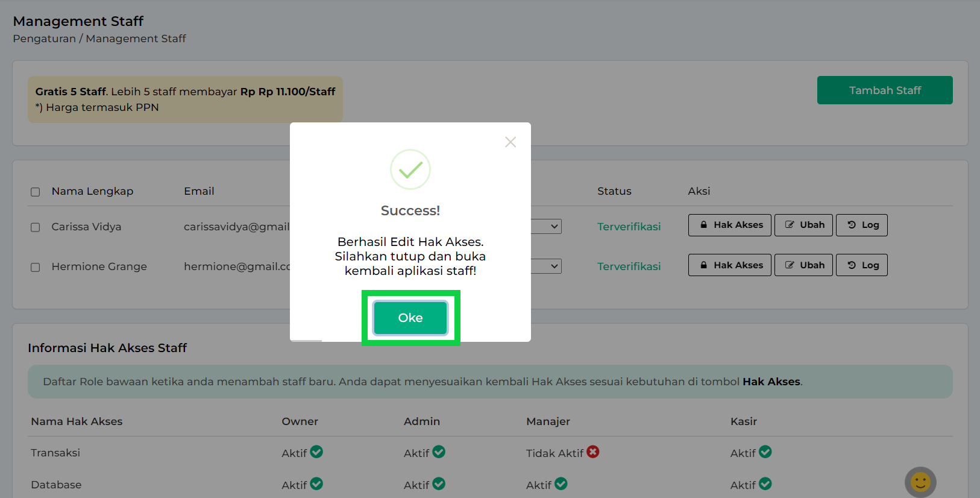View the Log for Carissa Vidya
This screenshot has height=498, width=980.
coord(862,225)
